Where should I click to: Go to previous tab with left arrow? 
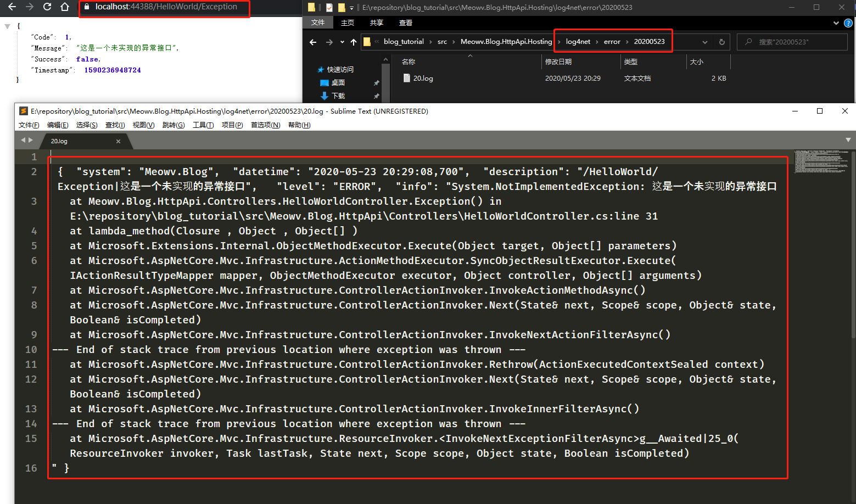tap(23, 140)
